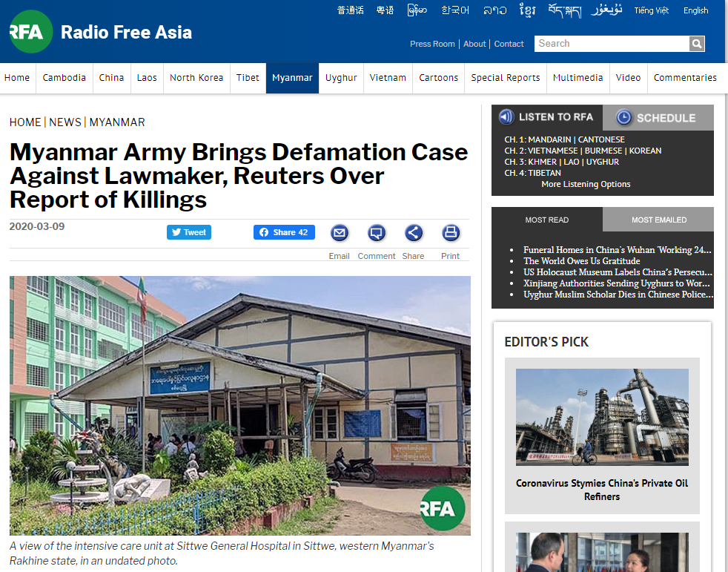This screenshot has width=728, height=572.
Task: Switch to Mandarin language link
Action: pyautogui.click(x=350, y=10)
